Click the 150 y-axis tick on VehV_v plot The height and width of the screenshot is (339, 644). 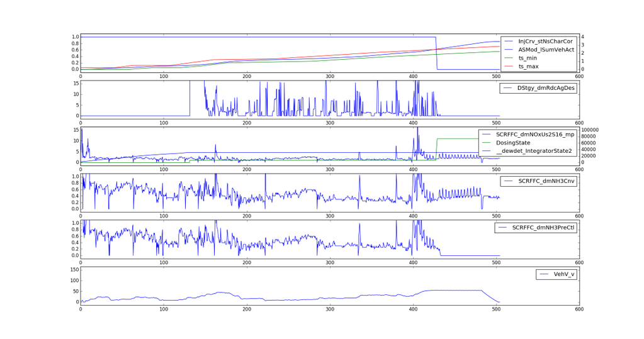(x=74, y=270)
